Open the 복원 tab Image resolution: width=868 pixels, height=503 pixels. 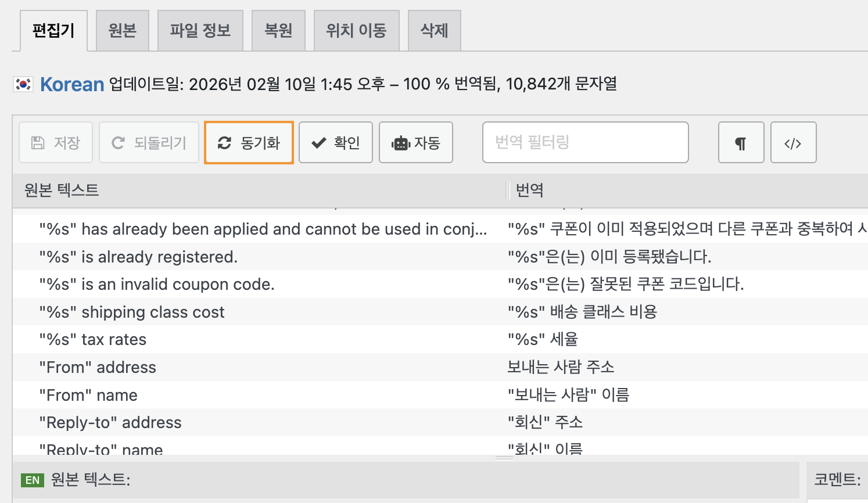point(278,31)
